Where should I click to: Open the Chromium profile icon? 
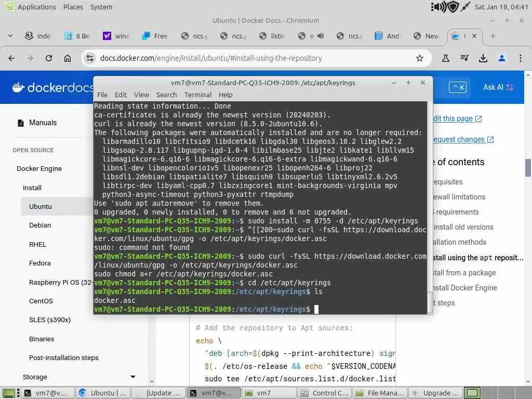(x=502, y=58)
